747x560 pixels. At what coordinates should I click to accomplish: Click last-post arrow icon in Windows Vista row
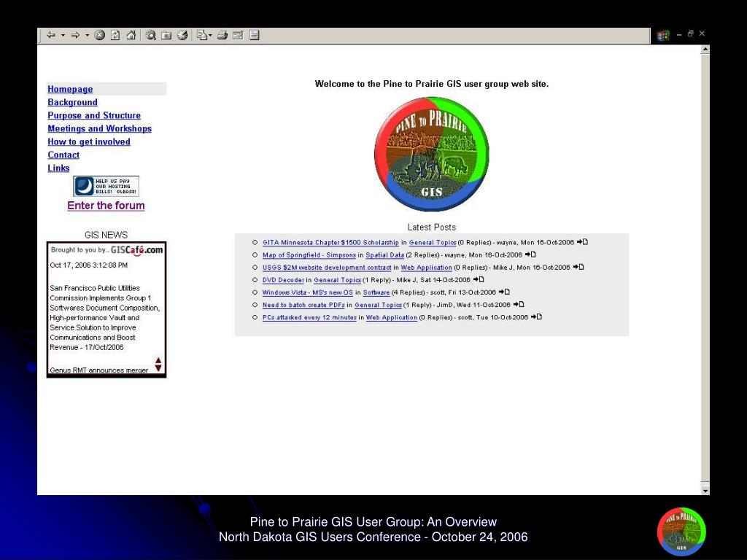(504, 292)
